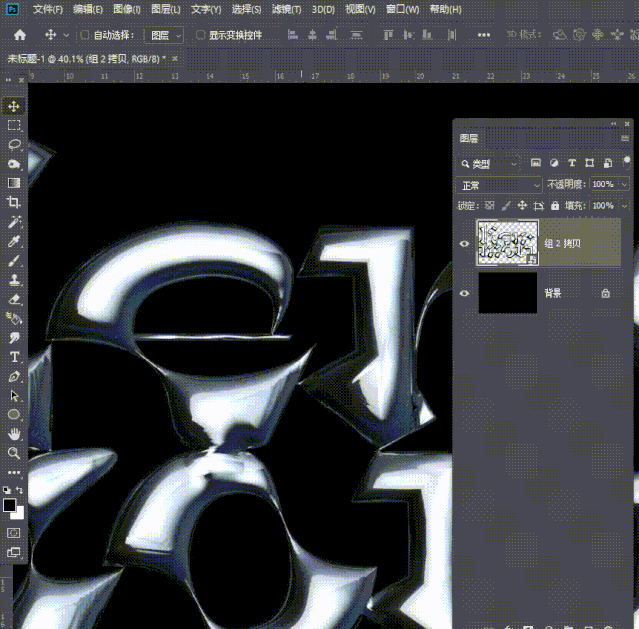Enable the 显示变换控件 checkbox
The height and width of the screenshot is (629, 639).
[201, 35]
